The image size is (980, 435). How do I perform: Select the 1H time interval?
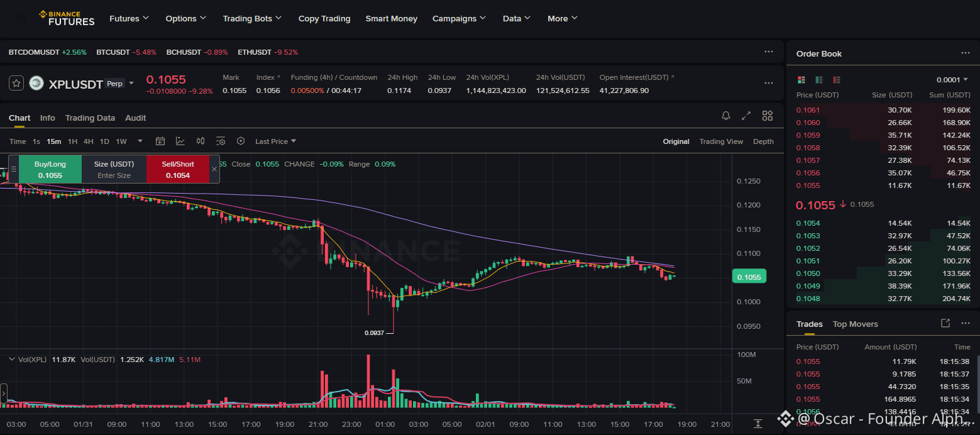(73, 141)
